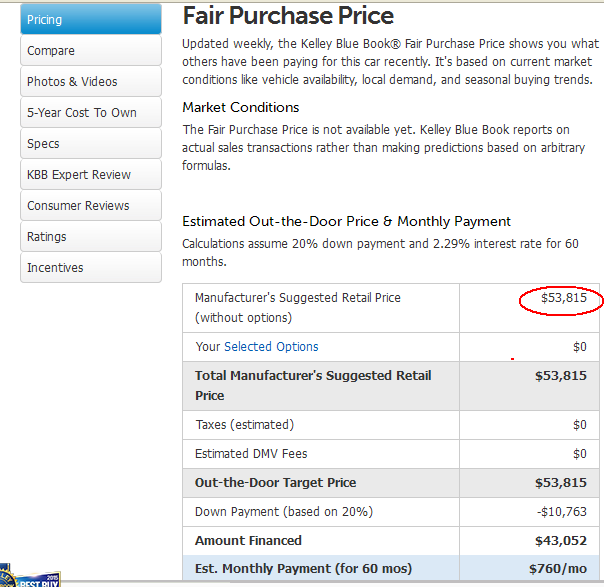Open the Pricing sidebar tab
This screenshot has height=587, width=604.
click(91, 19)
